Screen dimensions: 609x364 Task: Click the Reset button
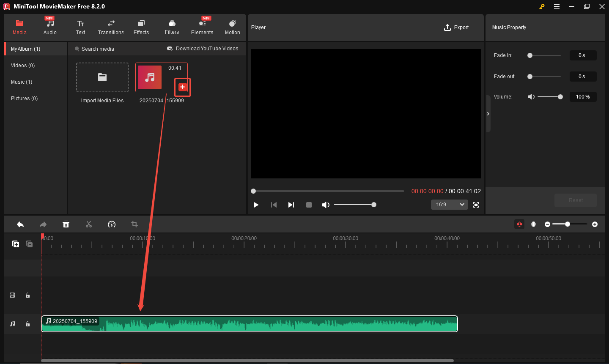576,200
